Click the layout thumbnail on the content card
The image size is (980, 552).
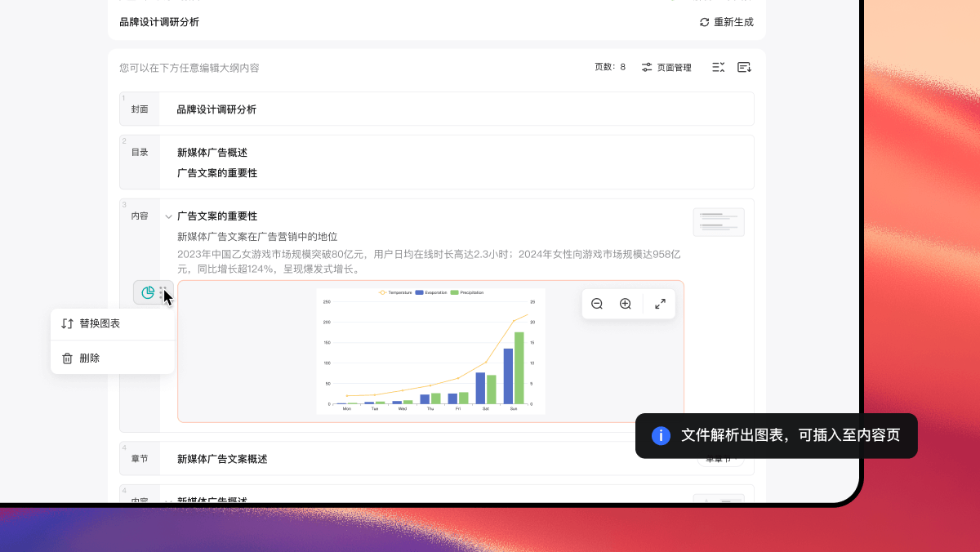pyautogui.click(x=719, y=221)
